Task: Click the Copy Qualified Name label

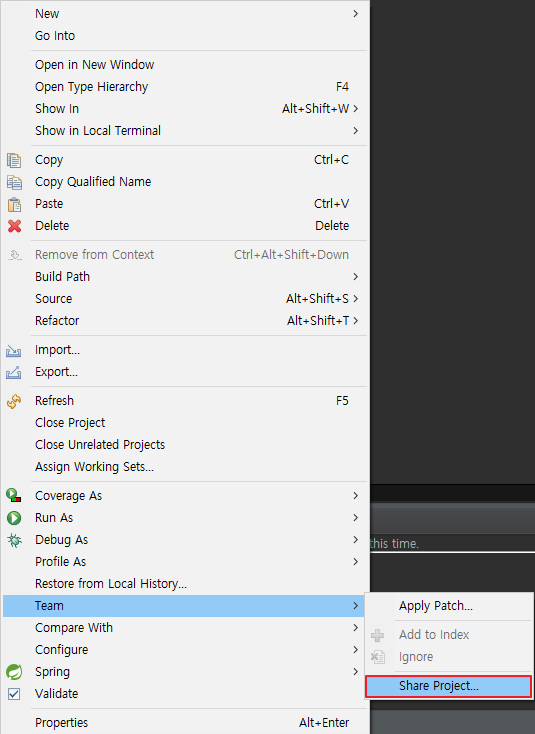Action: tap(93, 182)
